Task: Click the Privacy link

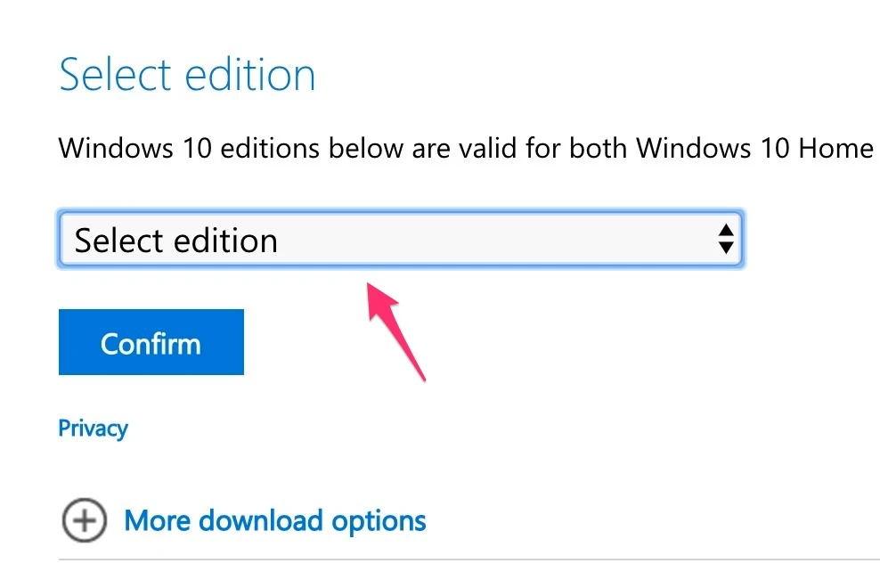Action: (x=93, y=428)
